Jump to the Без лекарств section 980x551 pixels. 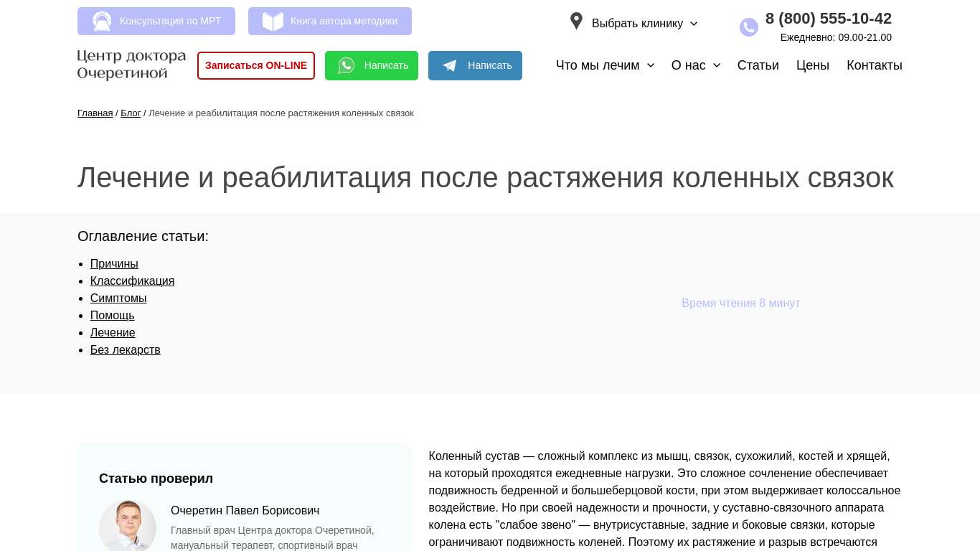click(x=125, y=350)
